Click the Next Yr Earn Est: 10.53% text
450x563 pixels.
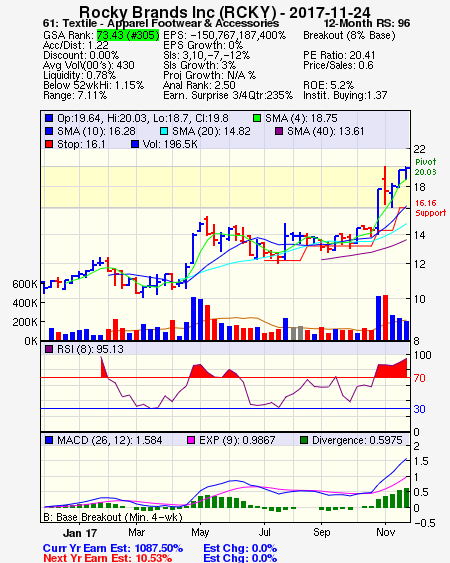pos(107,558)
